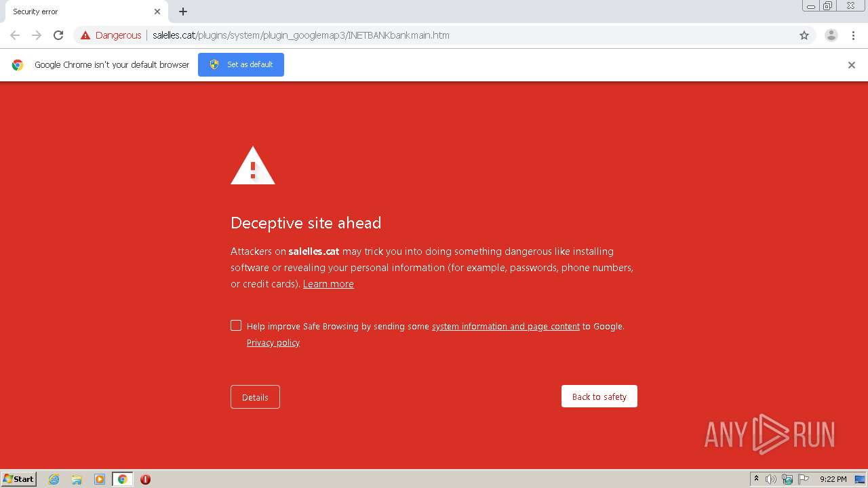Click the browser forward arrow

(x=37, y=35)
